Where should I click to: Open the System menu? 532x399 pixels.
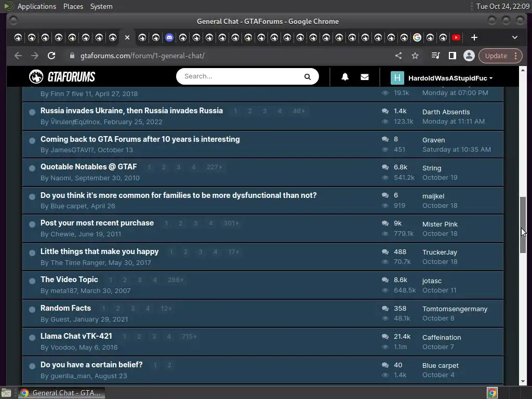(x=101, y=6)
